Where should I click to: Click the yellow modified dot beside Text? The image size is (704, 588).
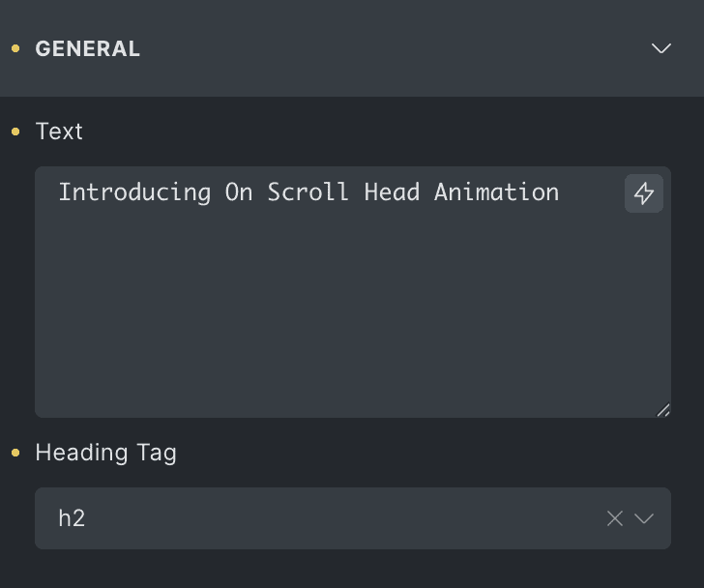15,131
